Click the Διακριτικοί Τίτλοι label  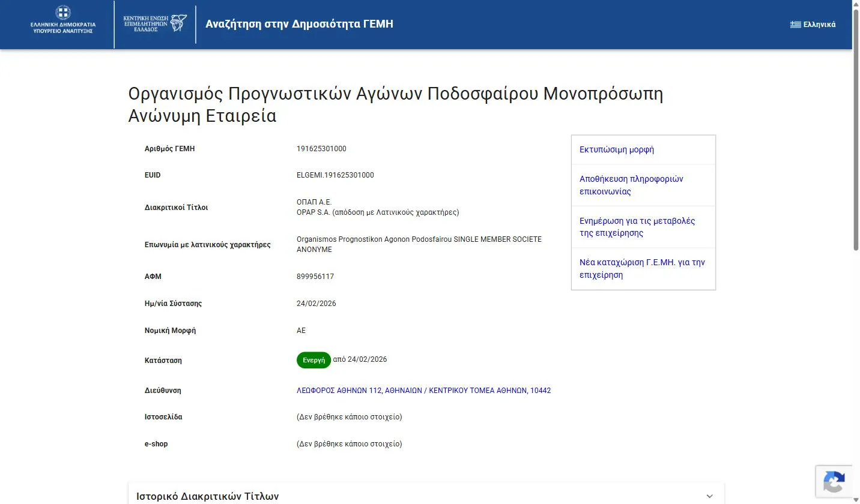(177, 208)
